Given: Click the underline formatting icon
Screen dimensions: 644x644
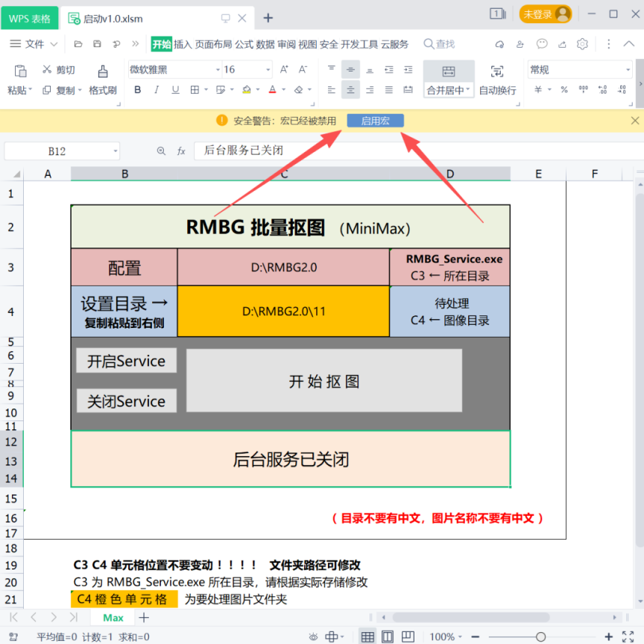Looking at the screenshot, I should pos(175,90).
